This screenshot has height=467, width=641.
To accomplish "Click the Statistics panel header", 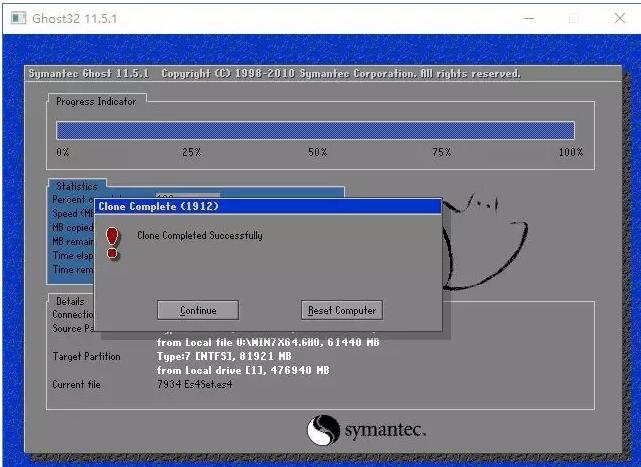I will pos(77,186).
